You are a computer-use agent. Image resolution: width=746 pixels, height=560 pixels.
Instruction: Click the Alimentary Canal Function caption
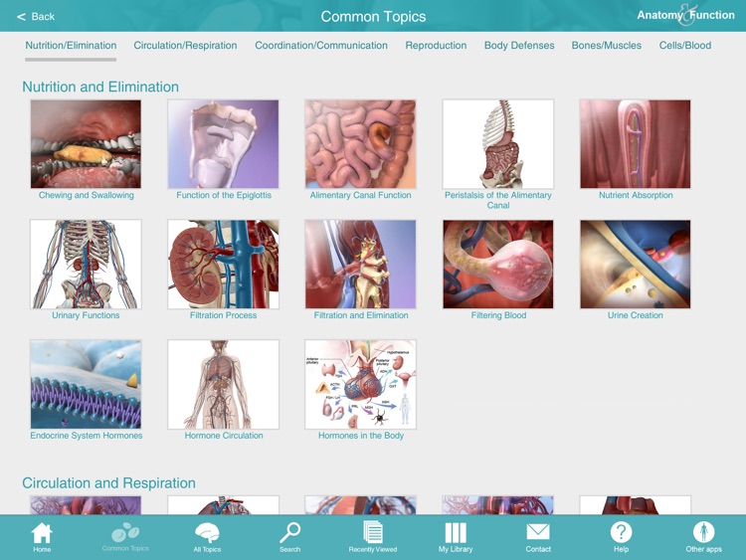coord(361,195)
